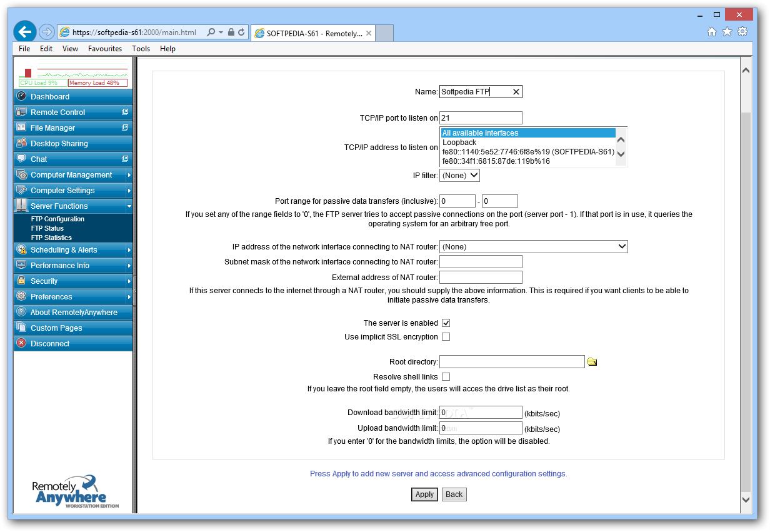Image resolution: width=770 pixels, height=532 pixels.
Task: Expand the Computer Settings submenu arrow
Action: click(x=129, y=191)
